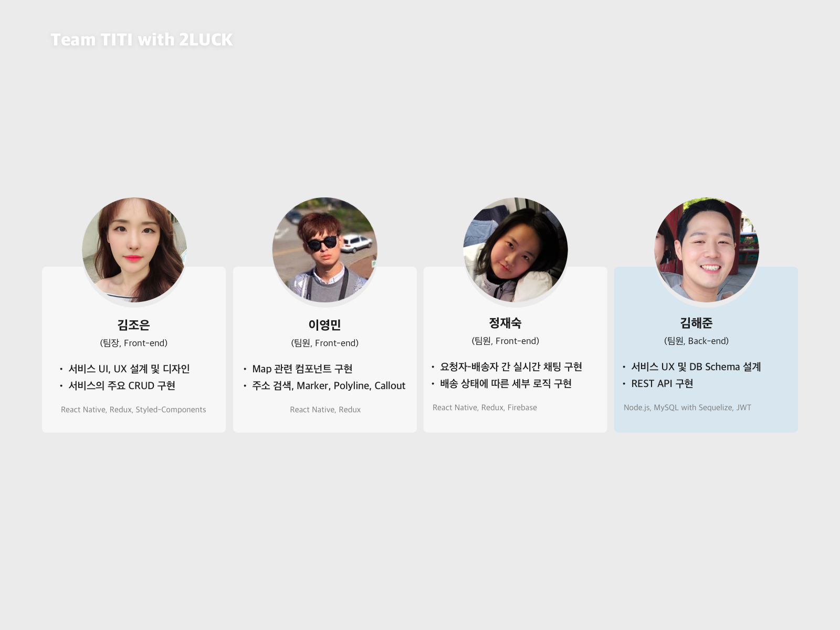Image resolution: width=840 pixels, height=630 pixels.
Task: Click the React Native, Redux, Firebase caption
Action: (485, 407)
